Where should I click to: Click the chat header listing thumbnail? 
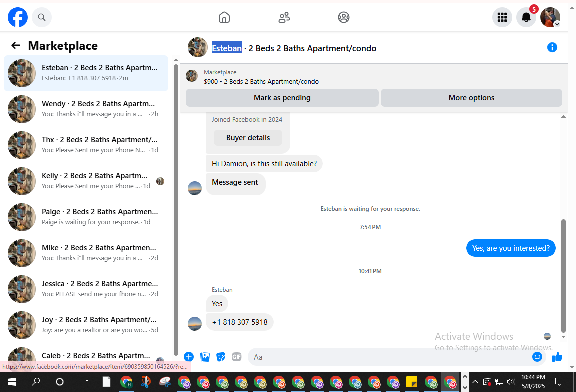198,47
